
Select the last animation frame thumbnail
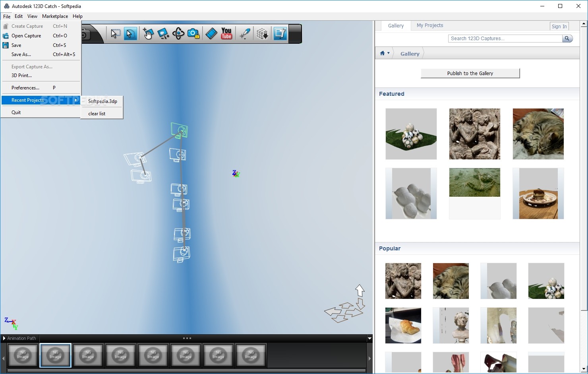coord(251,355)
